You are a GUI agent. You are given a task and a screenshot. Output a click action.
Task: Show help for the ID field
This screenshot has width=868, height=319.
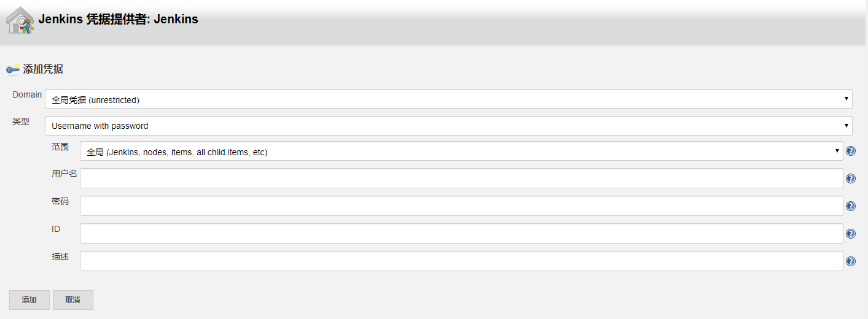pyautogui.click(x=851, y=234)
